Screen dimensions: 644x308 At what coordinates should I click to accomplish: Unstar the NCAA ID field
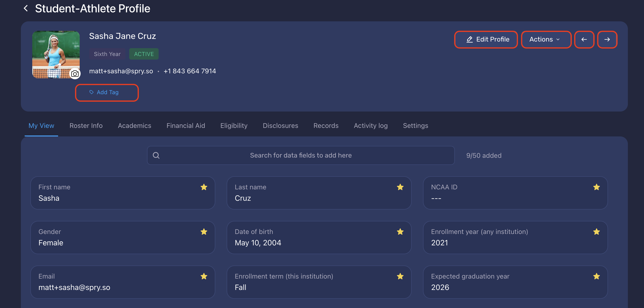[596, 187]
